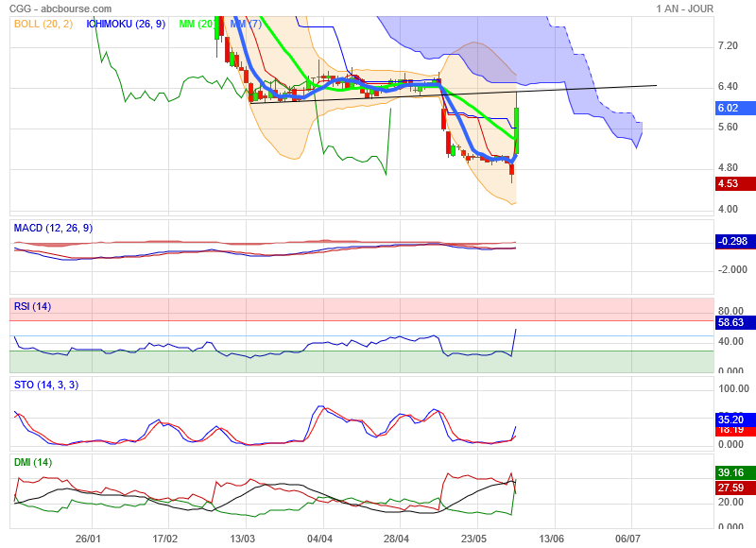Click the 26/01 date on time axis

coord(88,539)
